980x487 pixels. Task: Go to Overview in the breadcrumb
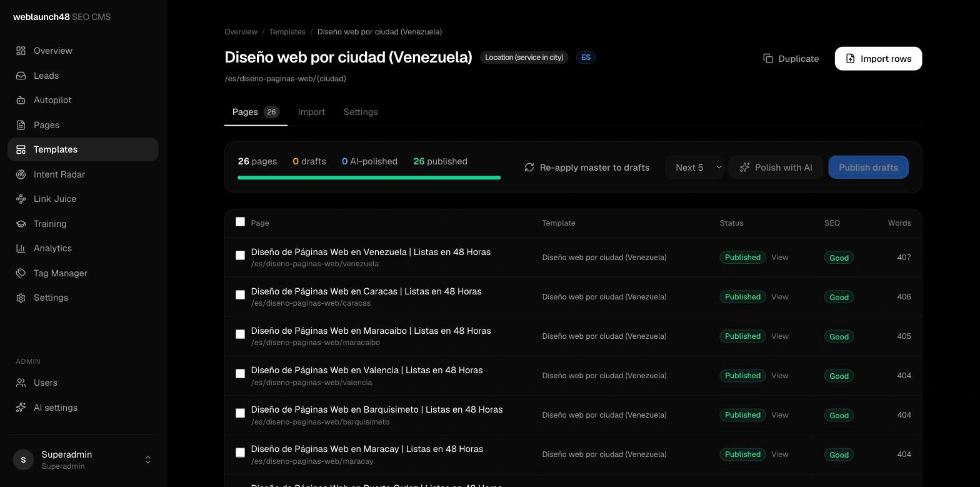pyautogui.click(x=241, y=32)
